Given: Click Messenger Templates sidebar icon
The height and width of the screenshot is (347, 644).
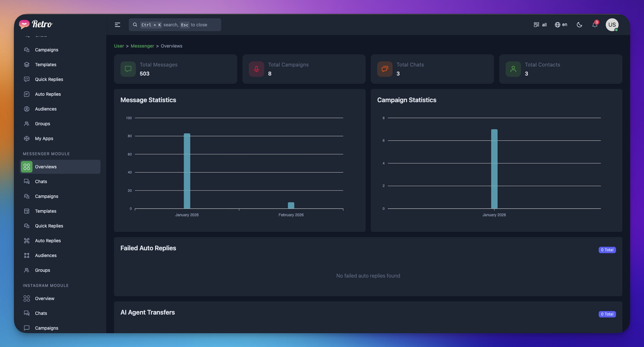Looking at the screenshot, I should point(27,211).
